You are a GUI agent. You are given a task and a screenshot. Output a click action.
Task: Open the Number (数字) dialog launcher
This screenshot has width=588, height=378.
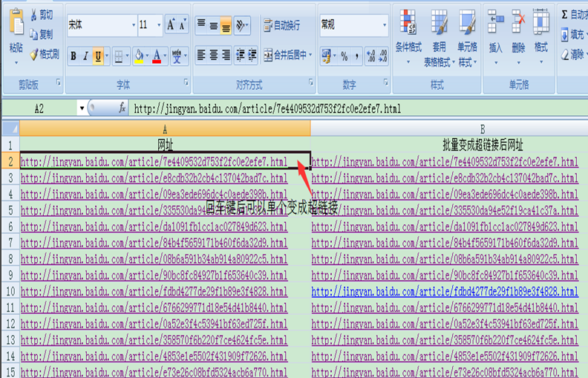pos(386,82)
